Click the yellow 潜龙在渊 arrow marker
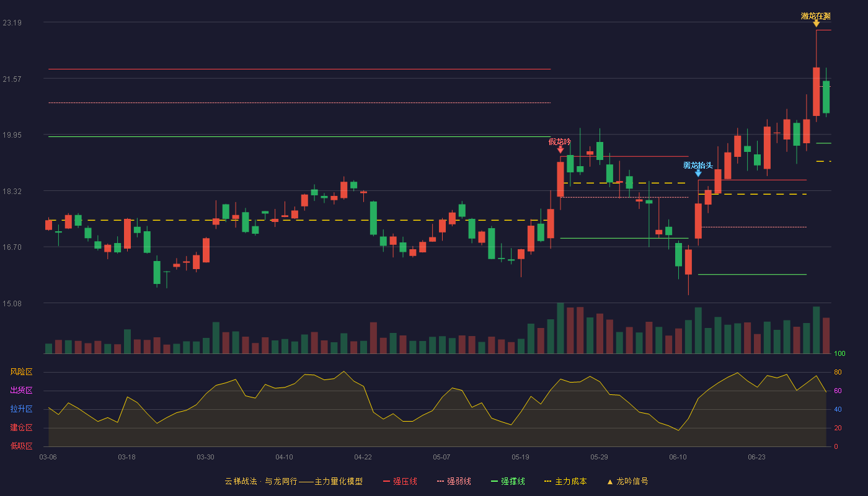This screenshot has width=868, height=496. pyautogui.click(x=816, y=24)
